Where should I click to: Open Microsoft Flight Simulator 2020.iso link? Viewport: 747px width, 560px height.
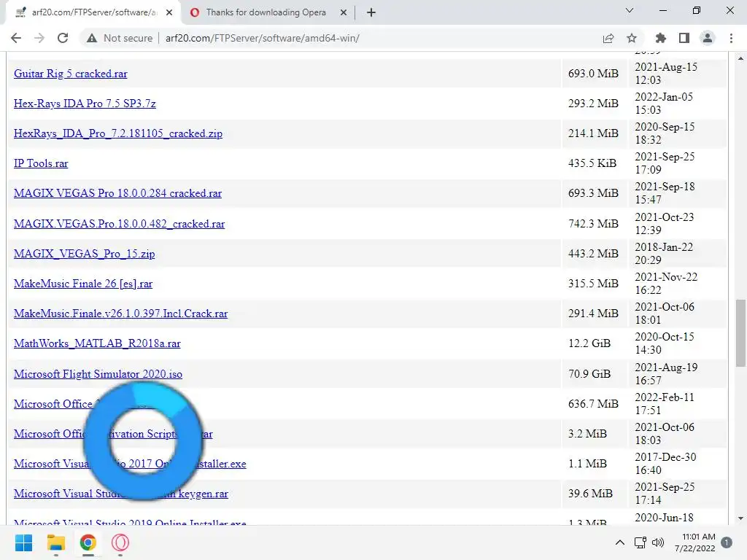[x=98, y=374]
